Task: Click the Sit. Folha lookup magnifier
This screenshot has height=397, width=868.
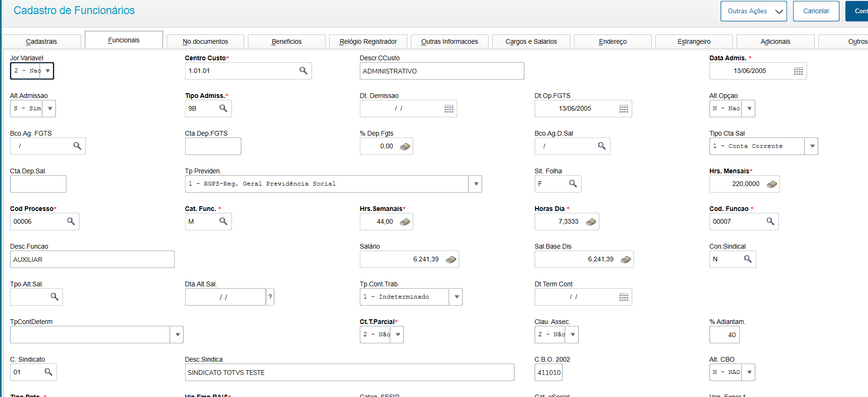Action: (573, 184)
